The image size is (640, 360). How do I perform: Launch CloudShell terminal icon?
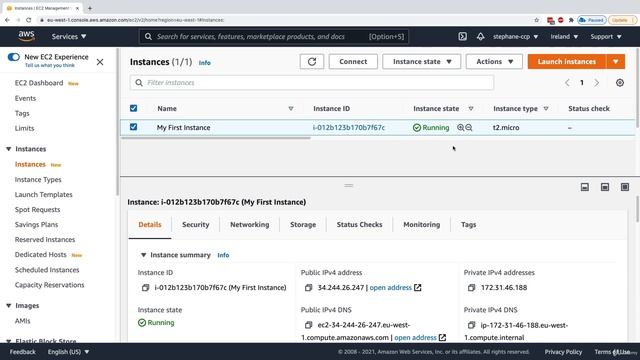pos(462,36)
